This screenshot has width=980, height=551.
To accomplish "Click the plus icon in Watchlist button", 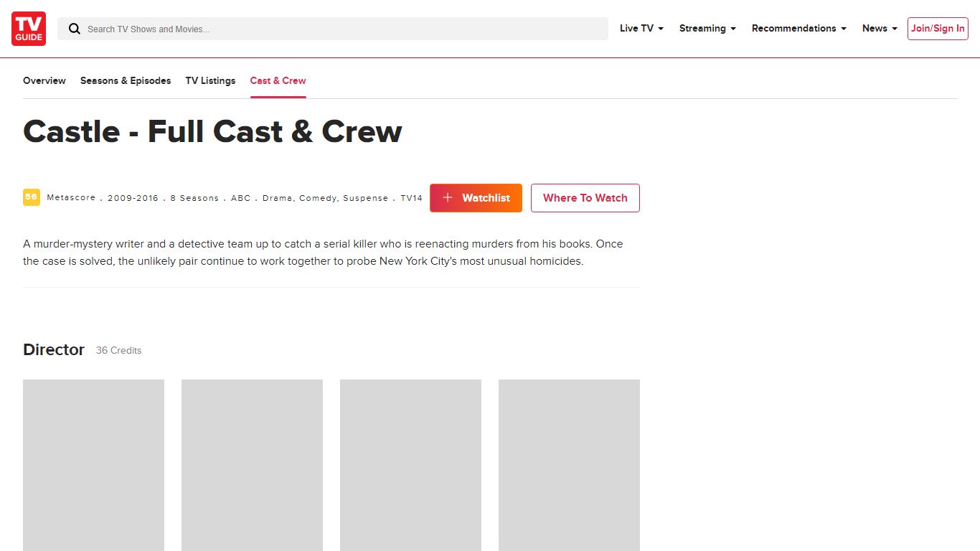I will (448, 198).
